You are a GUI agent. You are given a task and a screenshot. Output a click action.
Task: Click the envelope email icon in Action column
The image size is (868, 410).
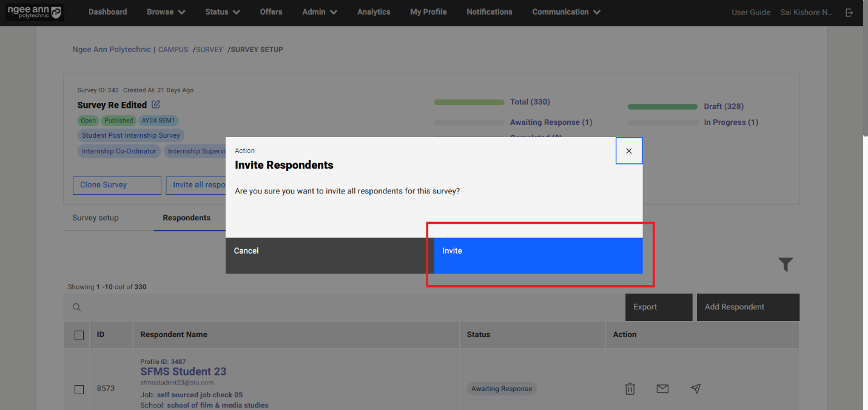pos(662,389)
